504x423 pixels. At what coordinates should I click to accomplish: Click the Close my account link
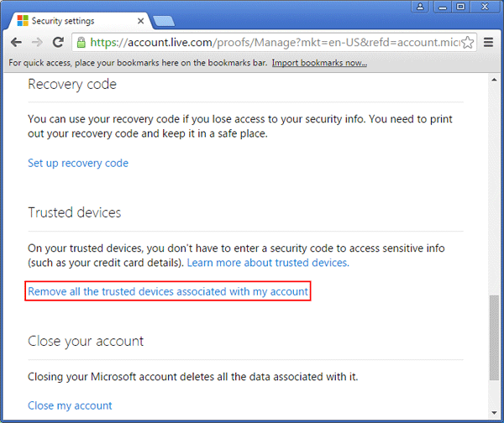point(70,405)
